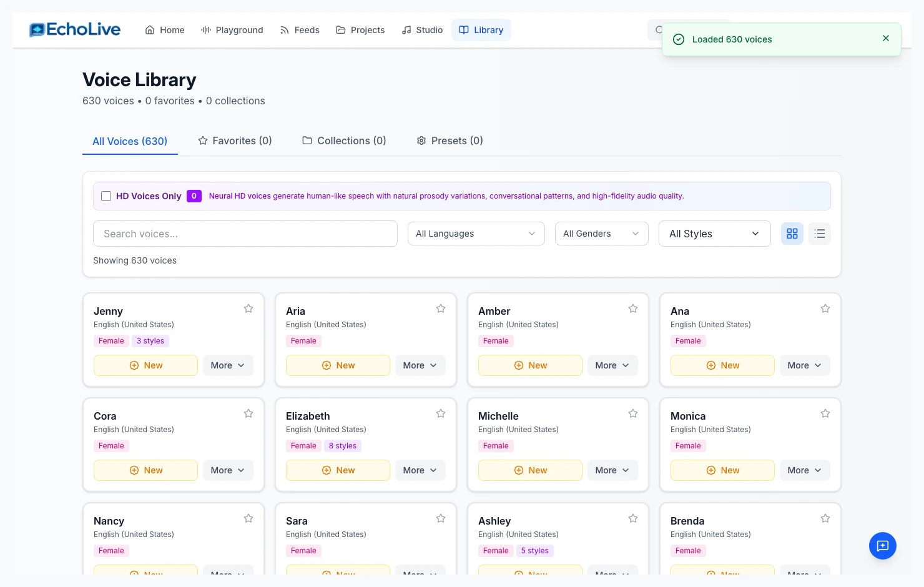The width and height of the screenshot is (924, 587).
Task: Enable the HD Voices Only checkbox
Action: click(x=106, y=195)
